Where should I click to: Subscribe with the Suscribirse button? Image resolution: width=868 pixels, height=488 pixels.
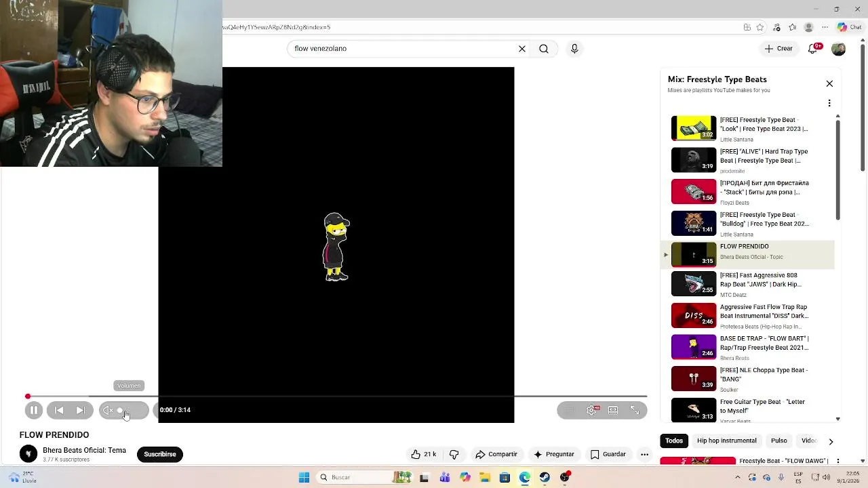point(160,454)
